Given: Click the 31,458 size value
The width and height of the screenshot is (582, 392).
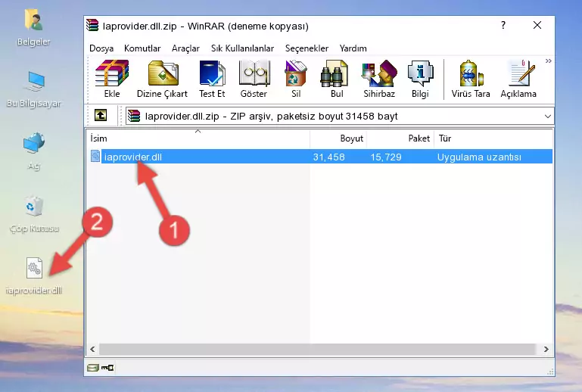Looking at the screenshot, I should pos(329,157).
